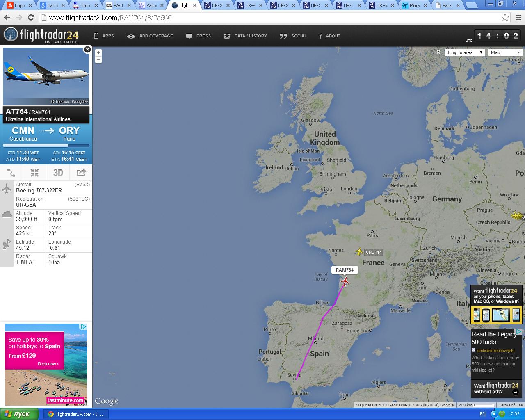Click the yellow planes near Czech Republic

click(x=516, y=215)
